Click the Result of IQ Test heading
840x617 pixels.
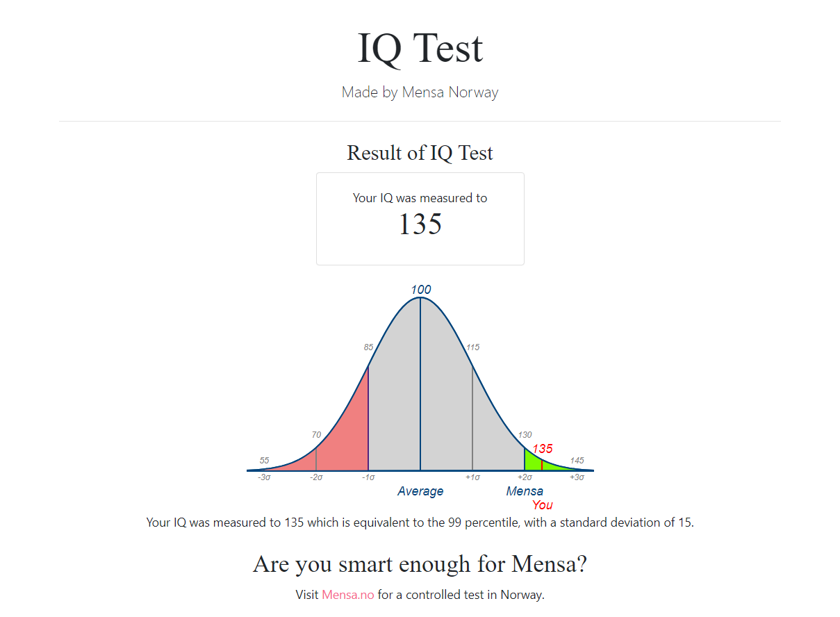click(x=420, y=152)
